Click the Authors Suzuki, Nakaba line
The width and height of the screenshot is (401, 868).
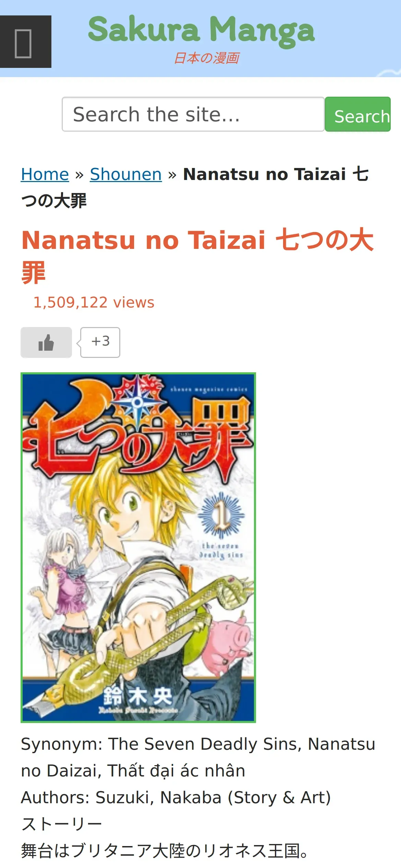pos(176,797)
